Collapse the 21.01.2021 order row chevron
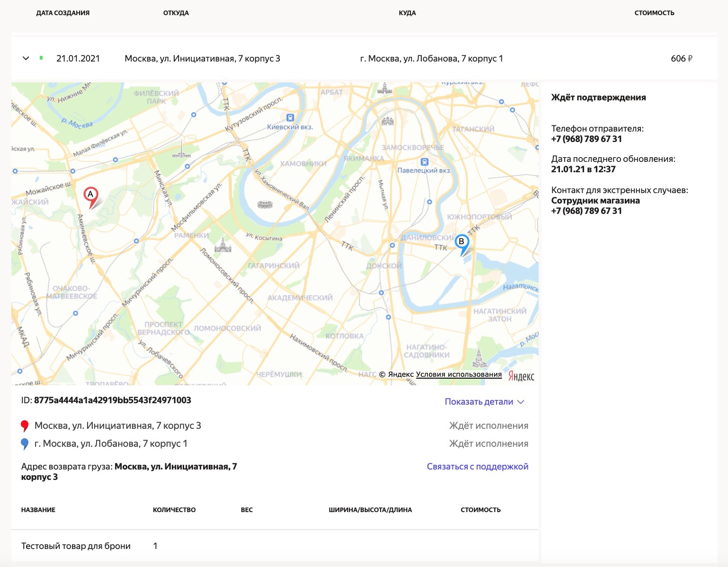Screen dimensions: 728x567 coord(26,58)
